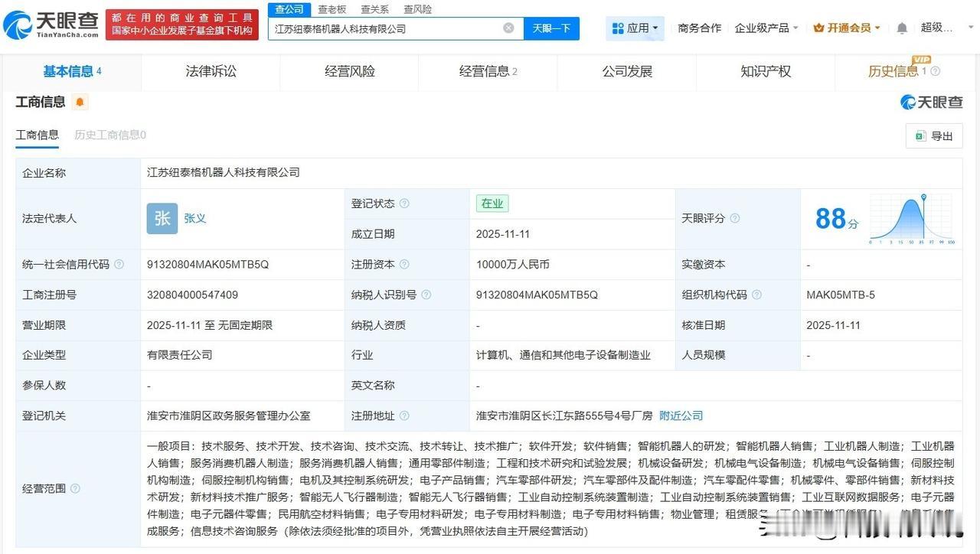Switch to the 查老板 search tab
Screen dimensions: 980x554
(x=332, y=9)
